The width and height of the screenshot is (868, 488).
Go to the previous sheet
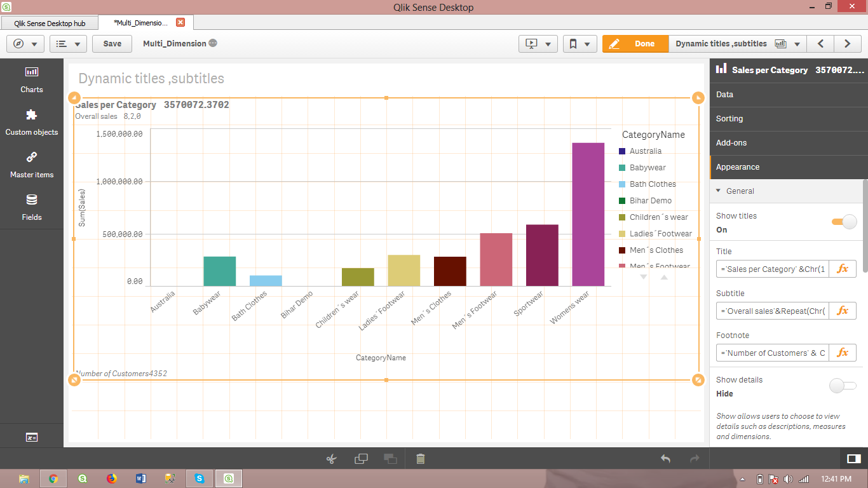820,44
